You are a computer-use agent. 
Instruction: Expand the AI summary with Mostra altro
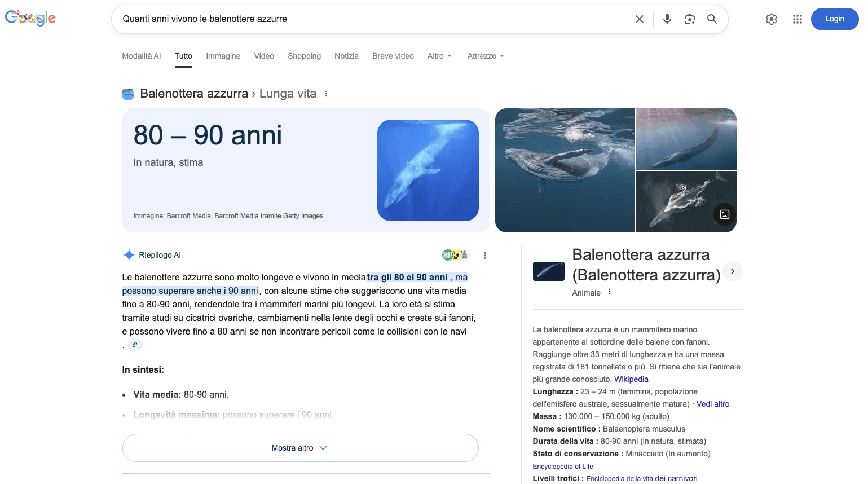tap(300, 447)
